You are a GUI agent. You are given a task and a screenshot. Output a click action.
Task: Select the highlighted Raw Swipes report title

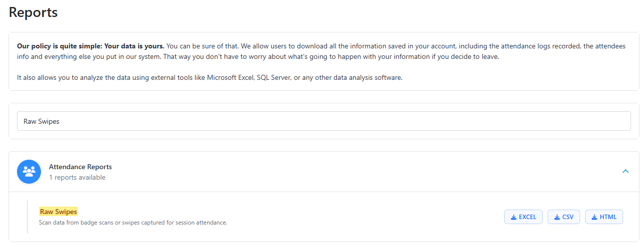tap(58, 212)
